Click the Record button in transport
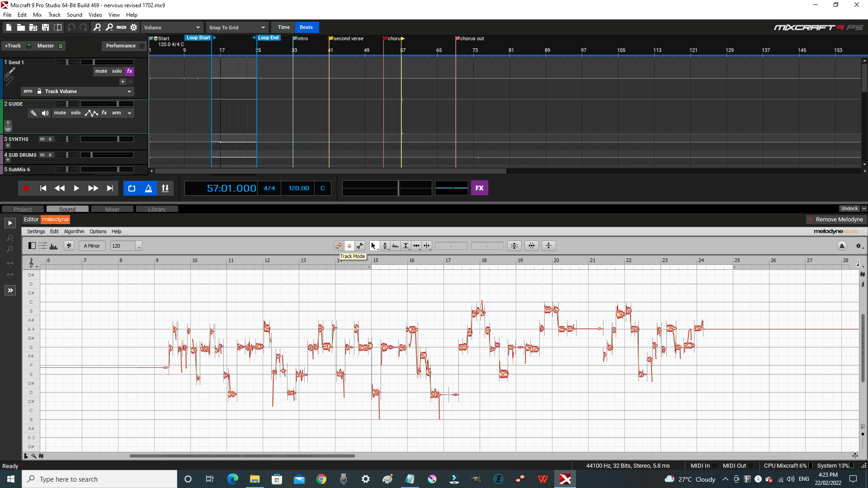 (26, 188)
